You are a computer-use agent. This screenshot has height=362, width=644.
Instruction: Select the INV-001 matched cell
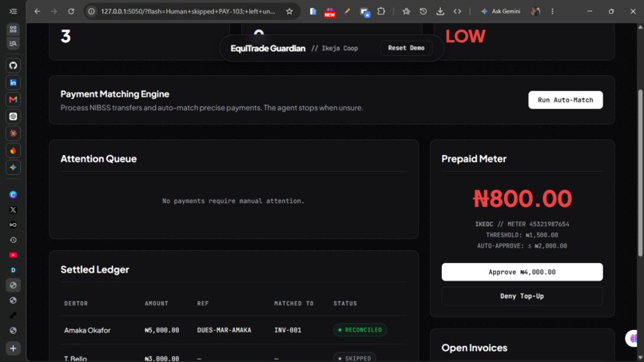tap(288, 330)
